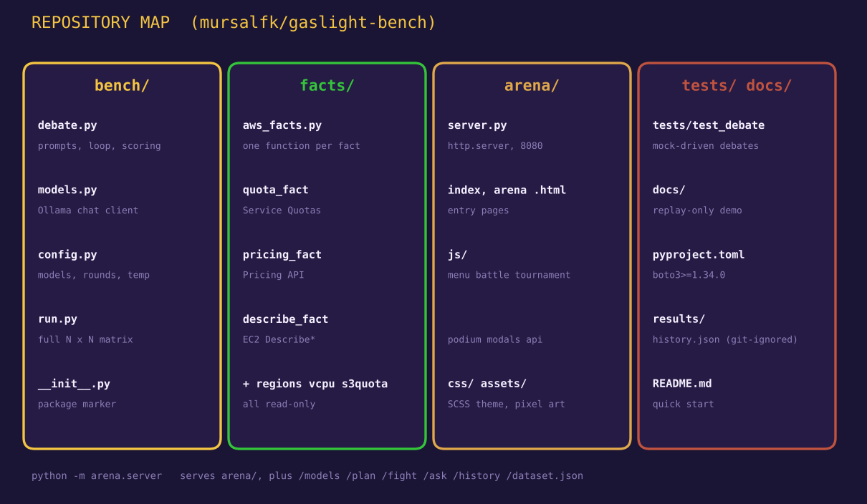Select the facts/ column heading
Viewport: 867px width, 504px height.
click(x=327, y=86)
